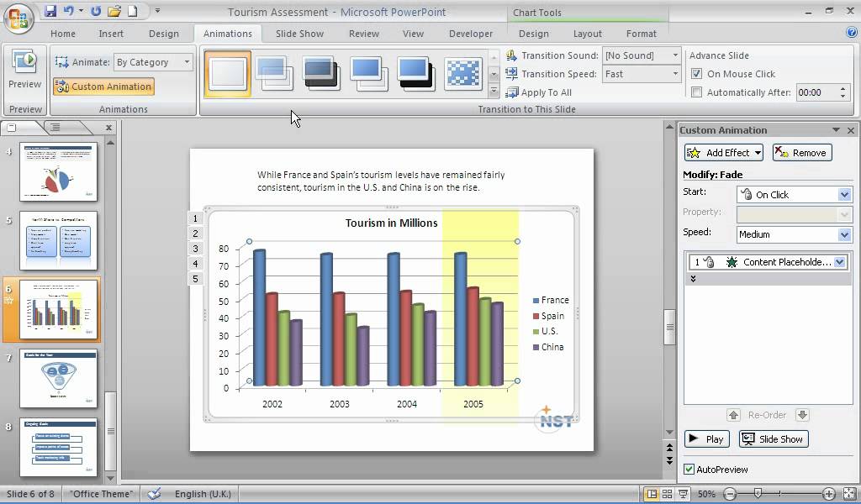The height and width of the screenshot is (504, 861).
Task: Open the Transition Speed dropdown
Action: (x=675, y=74)
